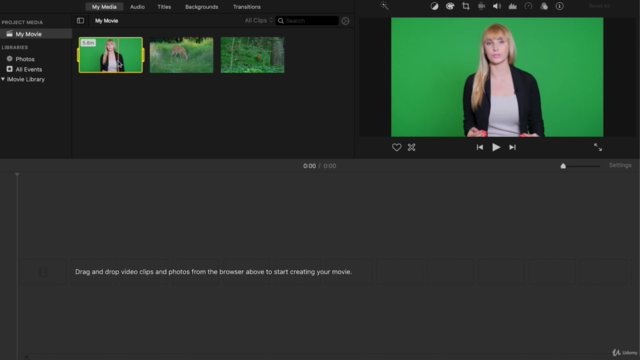Click the magic wand auto-enhance icon
The image size is (640, 360).
384,6
